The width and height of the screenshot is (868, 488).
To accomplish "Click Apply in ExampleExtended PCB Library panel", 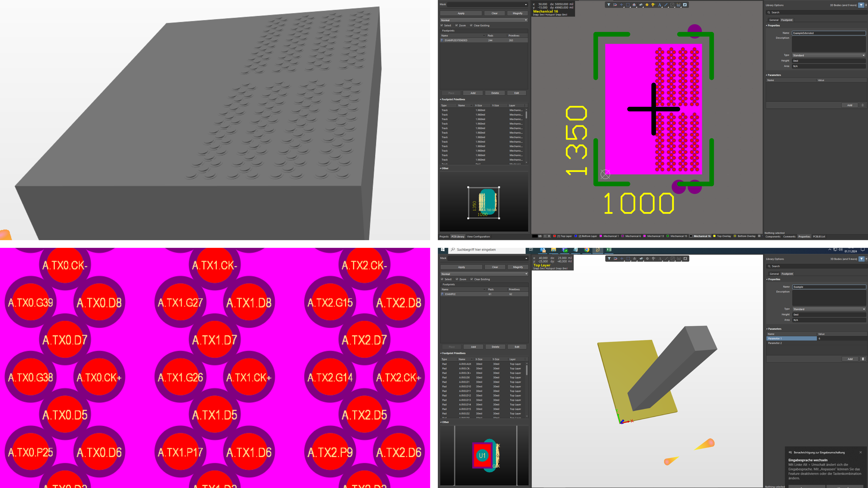I will tap(461, 13).
